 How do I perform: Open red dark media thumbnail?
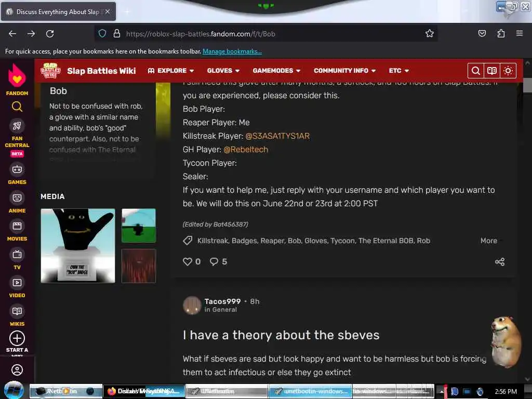point(139,266)
